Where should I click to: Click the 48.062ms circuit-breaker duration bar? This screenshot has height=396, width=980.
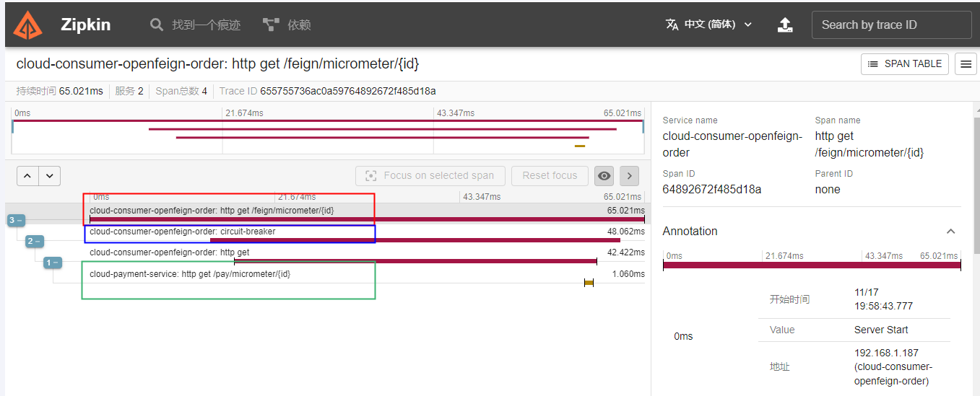(415, 240)
